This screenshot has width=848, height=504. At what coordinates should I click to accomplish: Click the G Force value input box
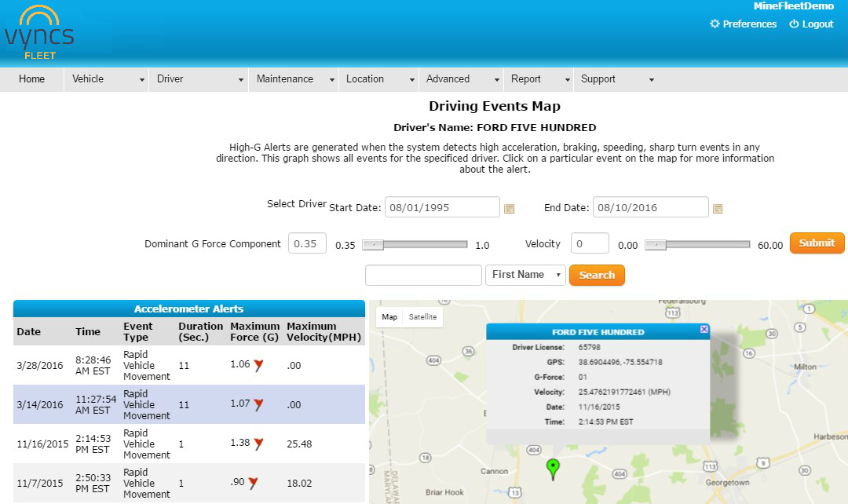coord(307,243)
